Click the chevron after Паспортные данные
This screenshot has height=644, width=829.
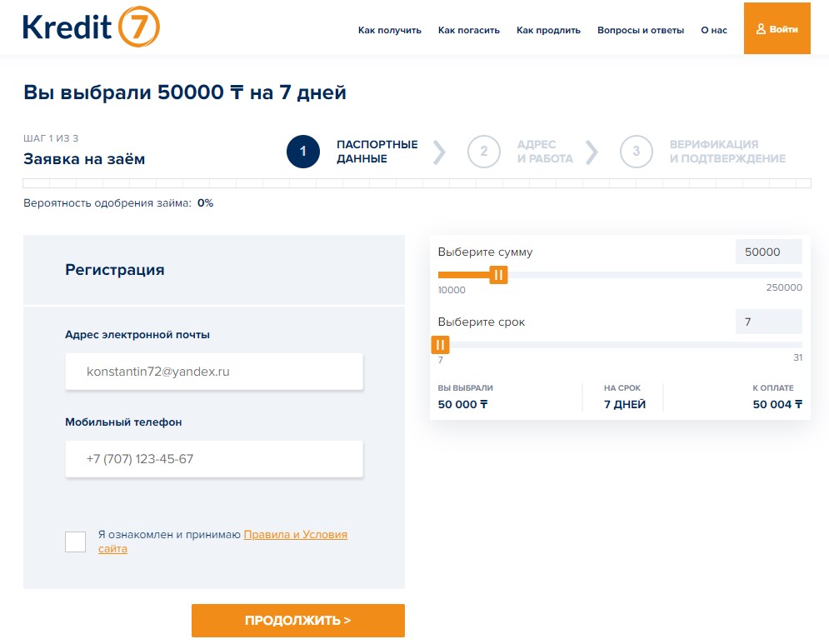tap(439, 152)
